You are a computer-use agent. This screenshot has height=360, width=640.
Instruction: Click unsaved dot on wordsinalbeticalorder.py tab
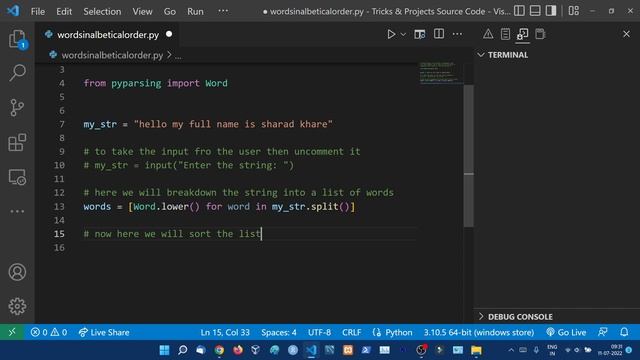pyautogui.click(x=169, y=34)
